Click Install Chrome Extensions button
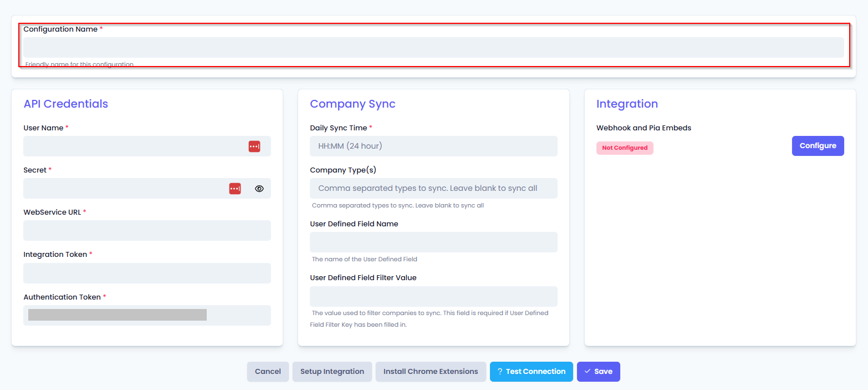868x390 pixels. [431, 372]
